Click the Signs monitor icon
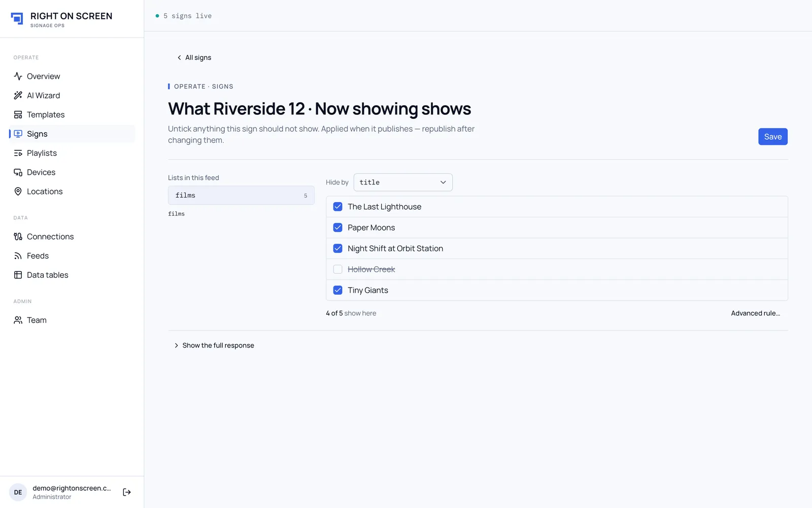 click(18, 134)
